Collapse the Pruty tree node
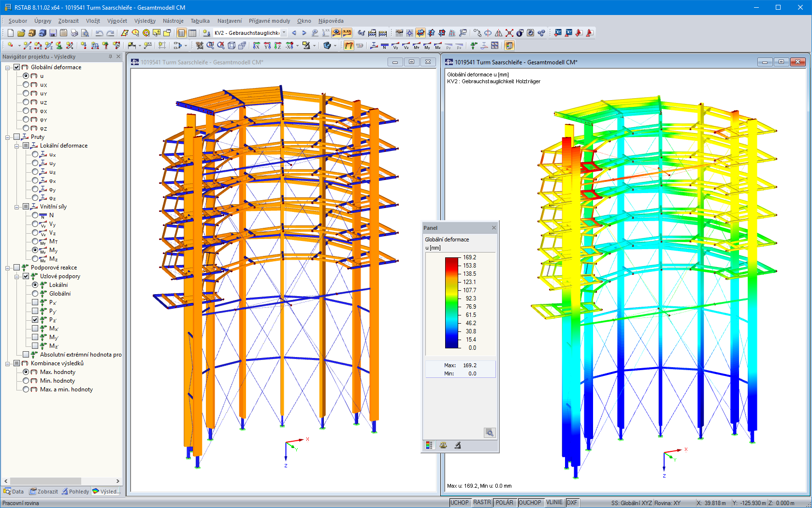The width and height of the screenshot is (812, 508). point(8,137)
